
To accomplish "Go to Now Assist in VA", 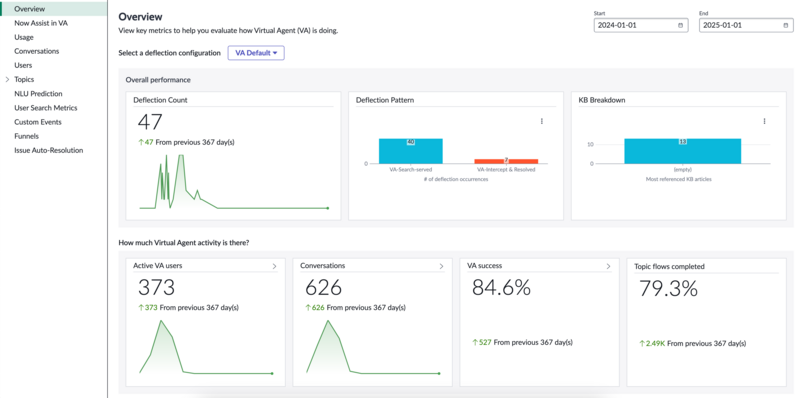I will point(41,23).
